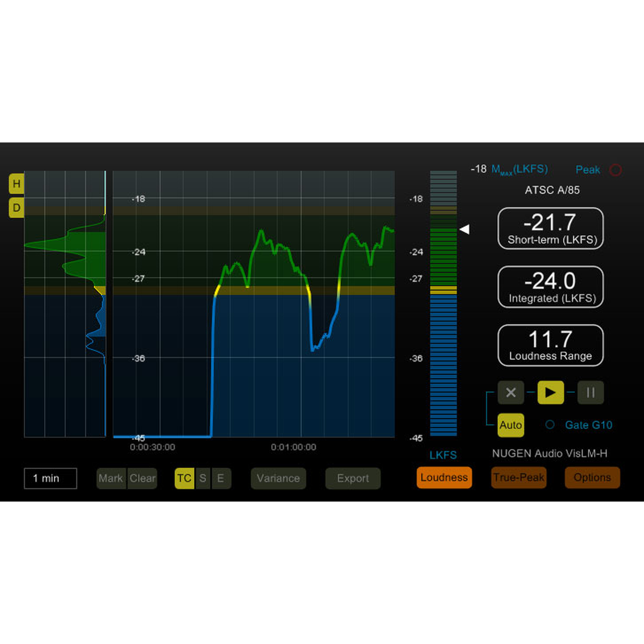Click the Peak indicator circle
This screenshot has width=644, height=644.
(x=615, y=170)
